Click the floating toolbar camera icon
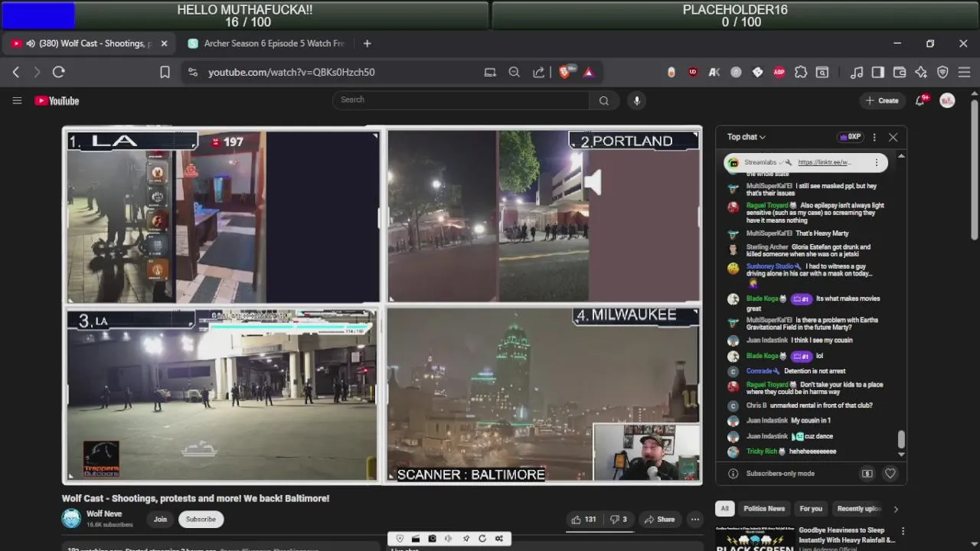The width and height of the screenshot is (980, 551). (x=432, y=539)
